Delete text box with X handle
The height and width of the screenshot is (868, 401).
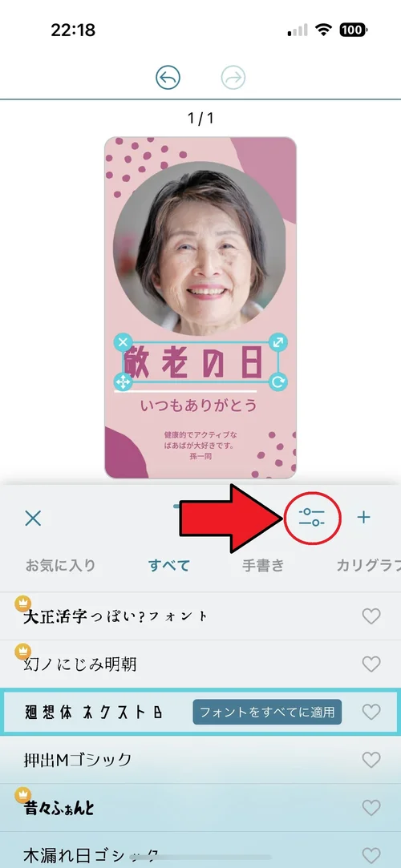(x=124, y=342)
